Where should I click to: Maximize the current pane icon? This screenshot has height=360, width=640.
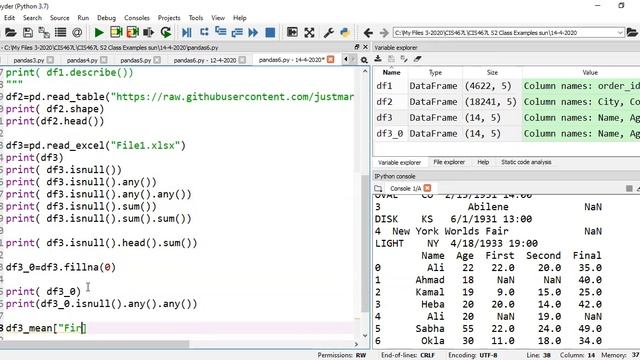292,32
